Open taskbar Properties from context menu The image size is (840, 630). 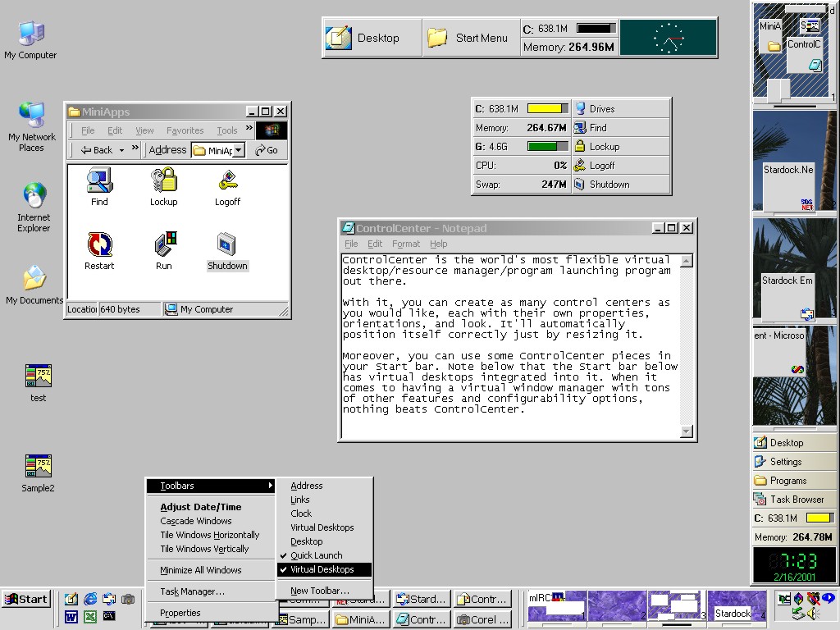211,613
